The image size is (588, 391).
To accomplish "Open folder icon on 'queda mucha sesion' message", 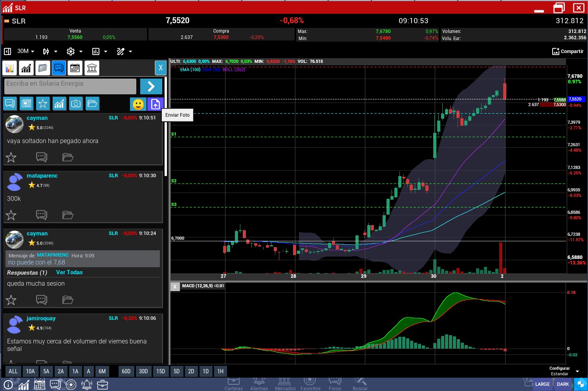I will tap(68, 300).
